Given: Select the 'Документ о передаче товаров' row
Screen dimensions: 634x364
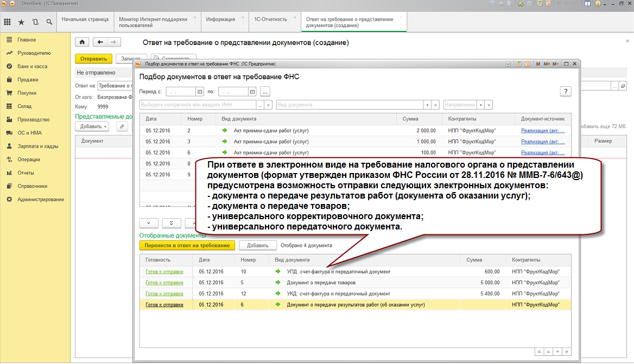Looking at the screenshot, I should (x=321, y=283).
